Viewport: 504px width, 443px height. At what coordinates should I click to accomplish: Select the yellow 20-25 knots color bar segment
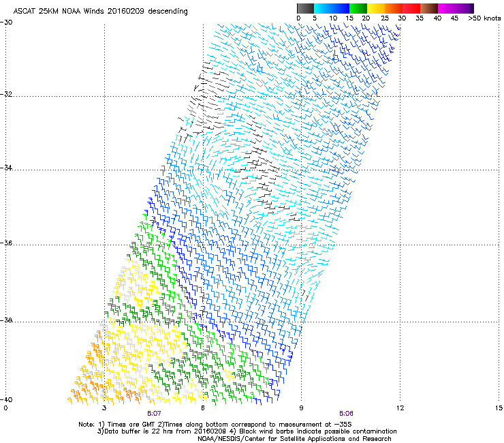click(x=376, y=8)
